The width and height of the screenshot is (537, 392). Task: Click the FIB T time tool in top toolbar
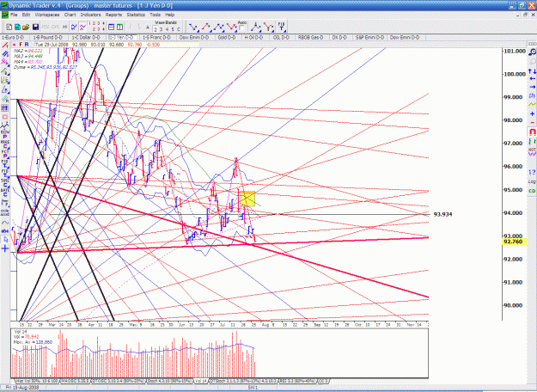[282, 27]
